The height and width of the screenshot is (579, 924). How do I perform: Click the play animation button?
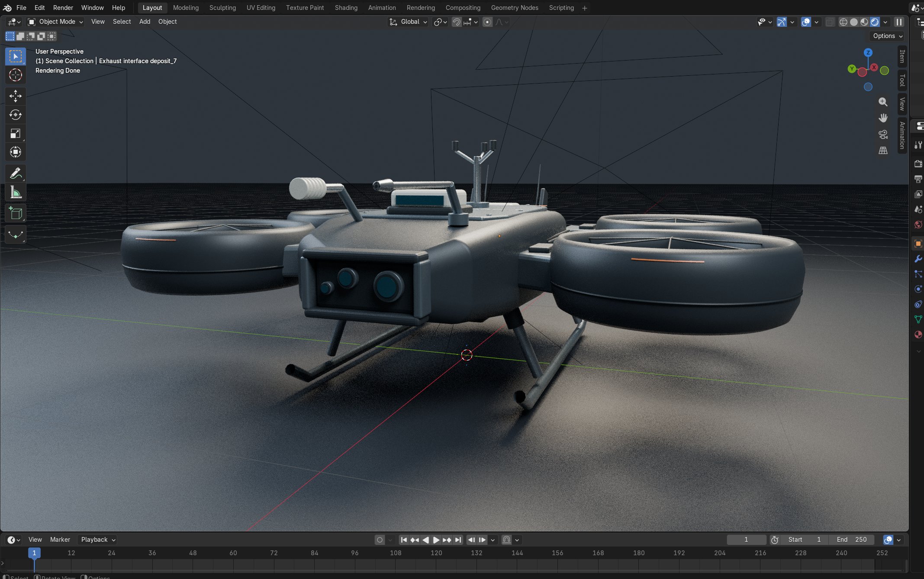click(436, 540)
